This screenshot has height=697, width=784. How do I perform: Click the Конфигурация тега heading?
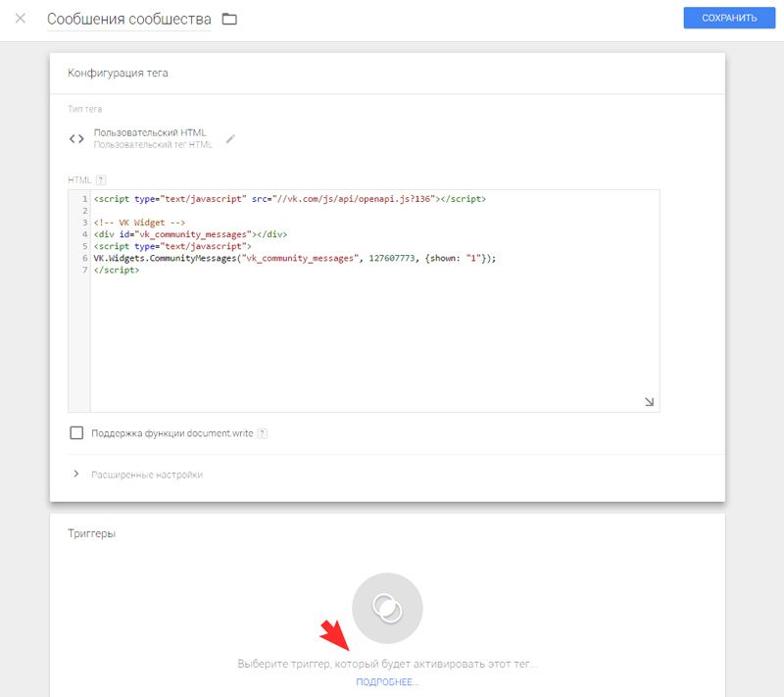[118, 73]
